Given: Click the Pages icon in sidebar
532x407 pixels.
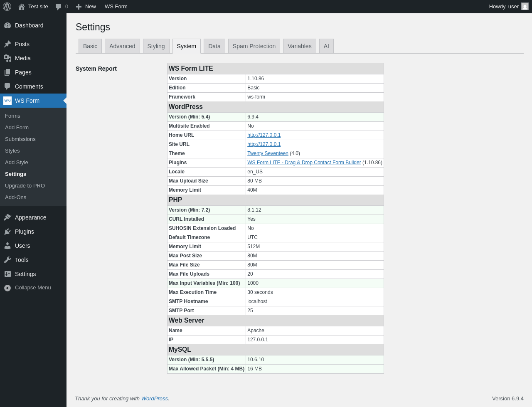Looking at the screenshot, I should point(7,72).
